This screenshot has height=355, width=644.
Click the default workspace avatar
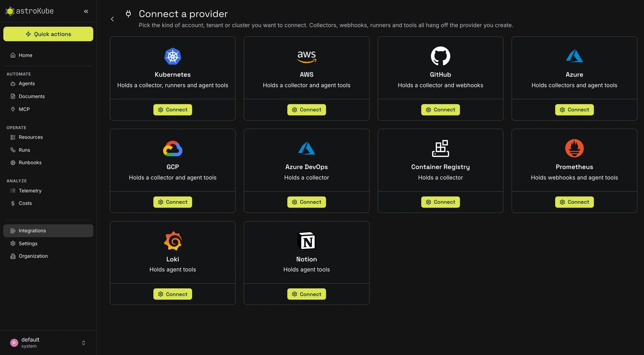tap(14, 343)
